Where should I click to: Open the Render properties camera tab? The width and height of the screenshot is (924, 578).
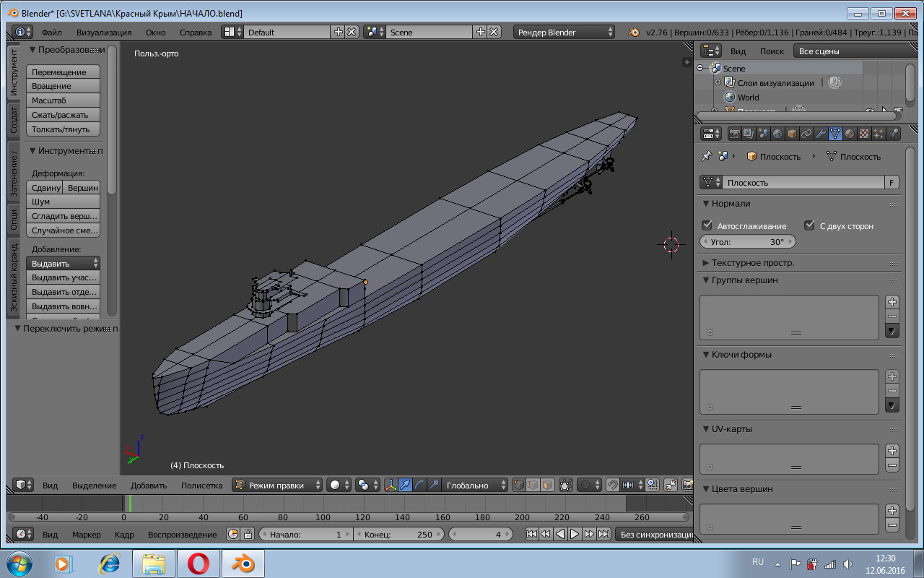tap(734, 134)
